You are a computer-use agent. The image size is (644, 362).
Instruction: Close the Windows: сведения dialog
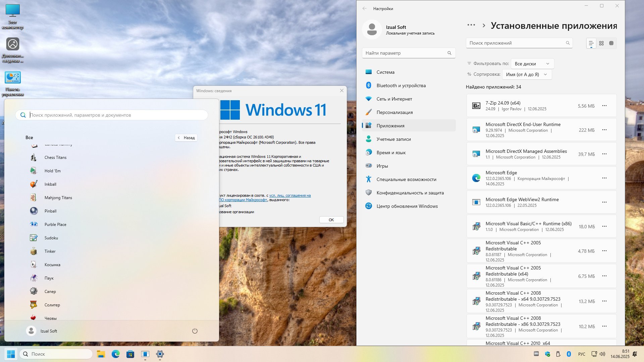click(341, 90)
